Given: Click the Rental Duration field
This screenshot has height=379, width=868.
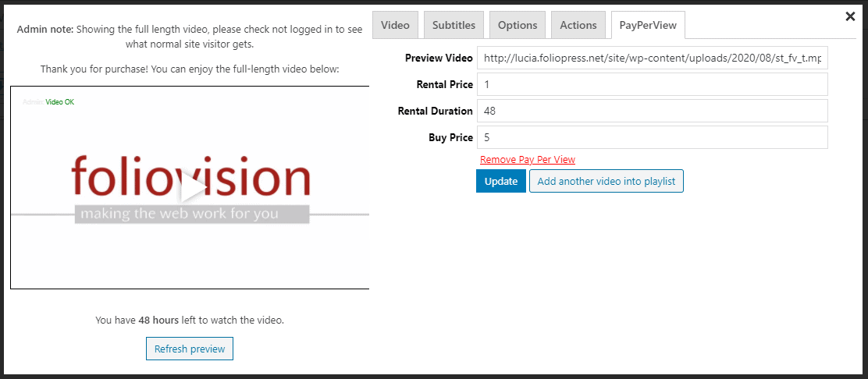Looking at the screenshot, I should click(x=652, y=111).
